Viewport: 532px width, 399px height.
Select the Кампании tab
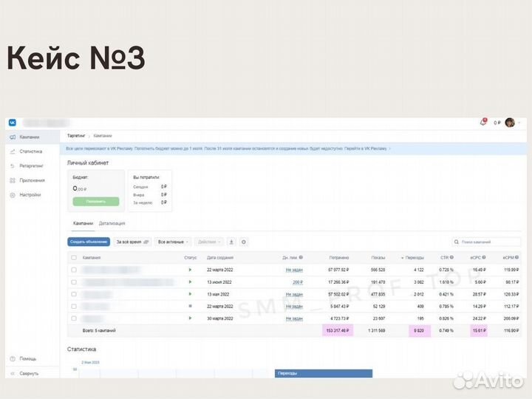pos(83,223)
